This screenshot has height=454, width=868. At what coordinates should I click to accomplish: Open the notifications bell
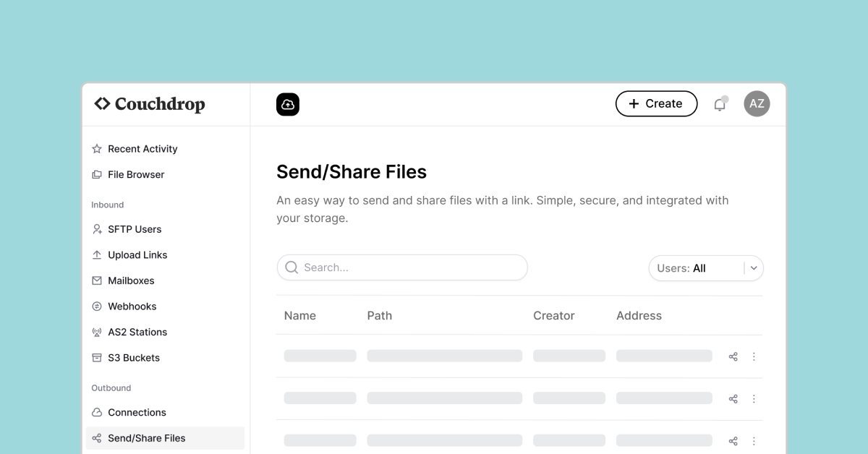click(x=720, y=104)
